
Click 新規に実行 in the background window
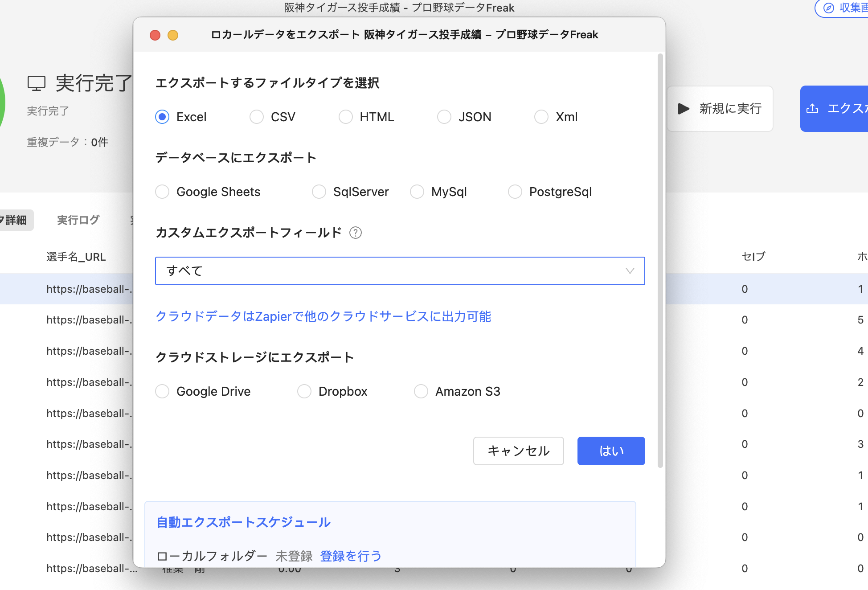point(720,109)
